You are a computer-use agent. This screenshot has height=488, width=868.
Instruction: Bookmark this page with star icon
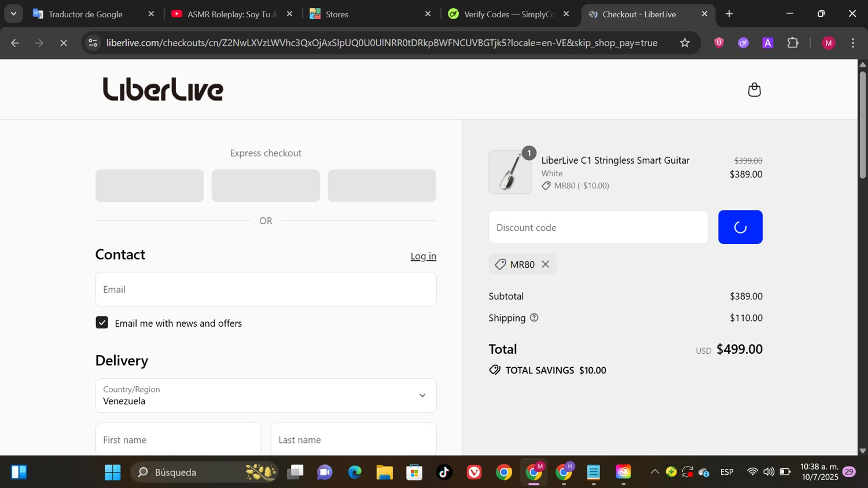click(685, 43)
